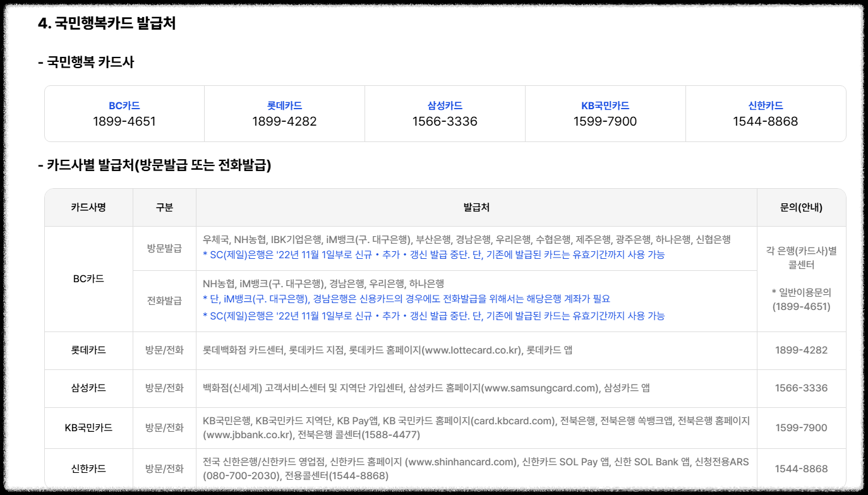The width and height of the screenshot is (868, 495).
Task: Click the 삼성카드 cell in the table
Action: point(88,388)
